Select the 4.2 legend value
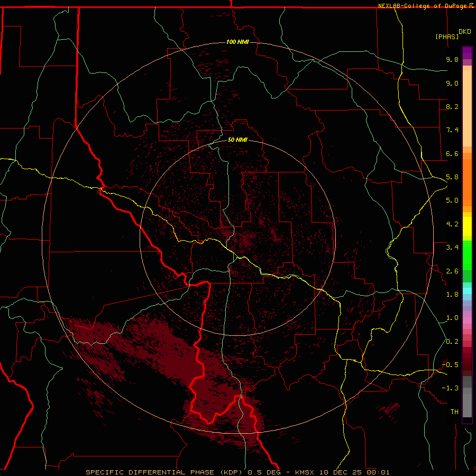This screenshot has height=476, width=476. pyautogui.click(x=452, y=224)
